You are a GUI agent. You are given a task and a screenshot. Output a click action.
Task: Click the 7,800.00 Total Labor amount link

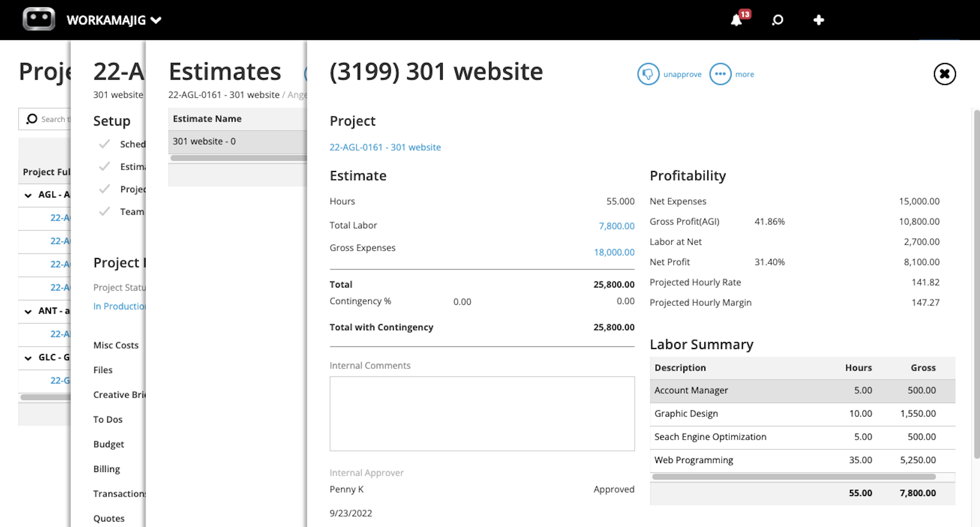(x=616, y=226)
